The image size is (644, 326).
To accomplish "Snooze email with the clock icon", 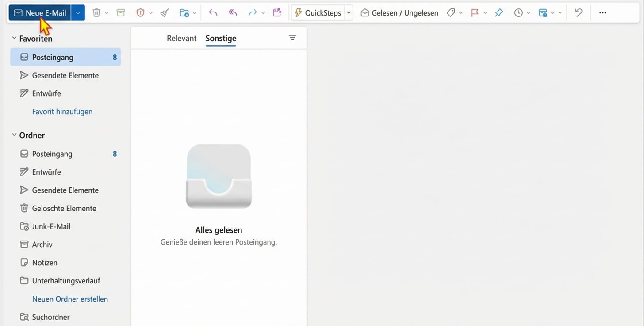I will 519,12.
